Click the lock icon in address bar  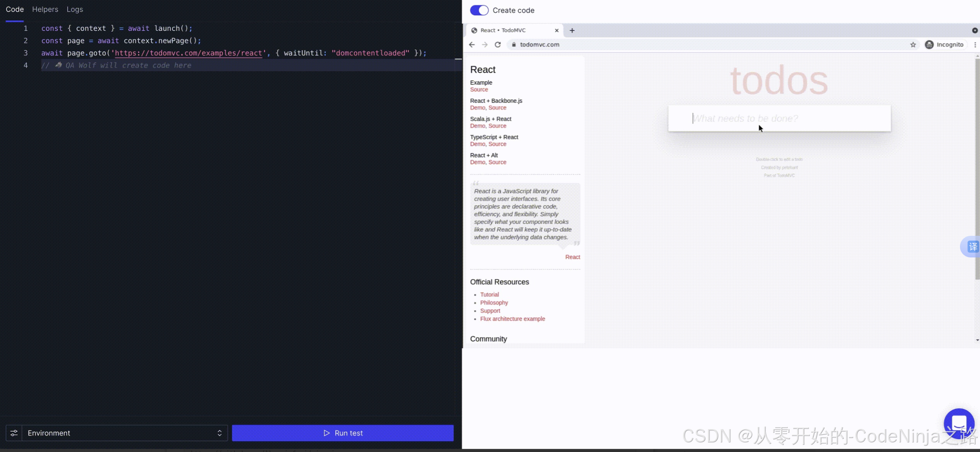(x=514, y=45)
